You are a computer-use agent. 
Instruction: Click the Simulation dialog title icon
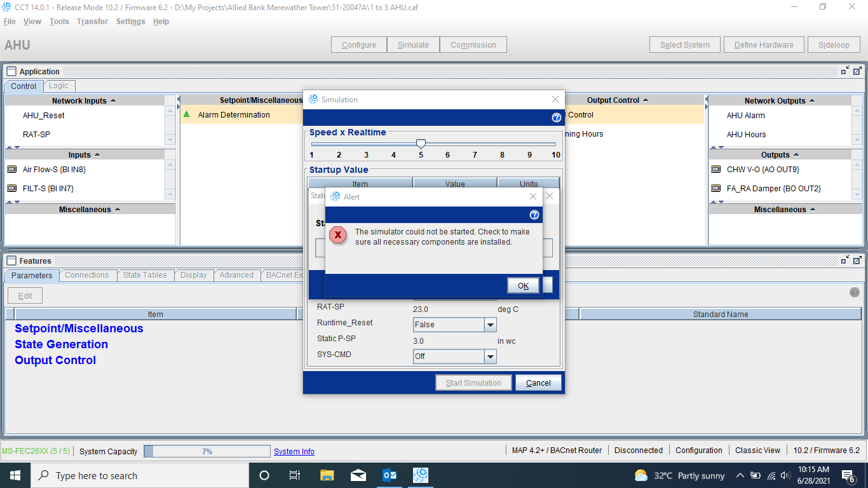[x=313, y=99]
